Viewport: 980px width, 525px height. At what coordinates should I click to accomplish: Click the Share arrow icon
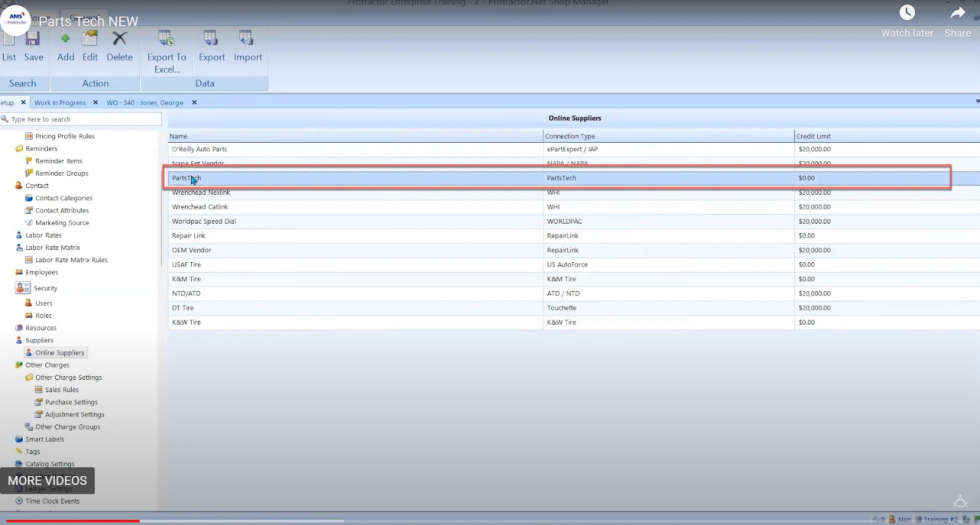[957, 13]
